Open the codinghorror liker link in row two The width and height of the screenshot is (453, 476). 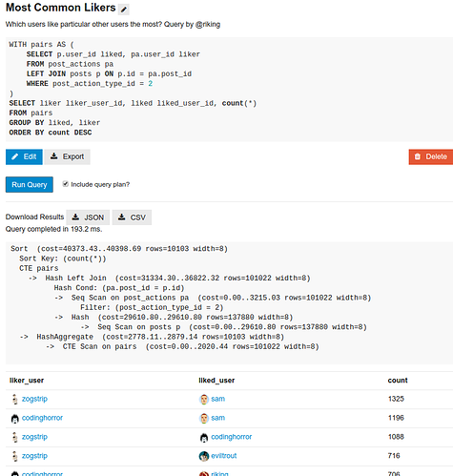(42, 418)
